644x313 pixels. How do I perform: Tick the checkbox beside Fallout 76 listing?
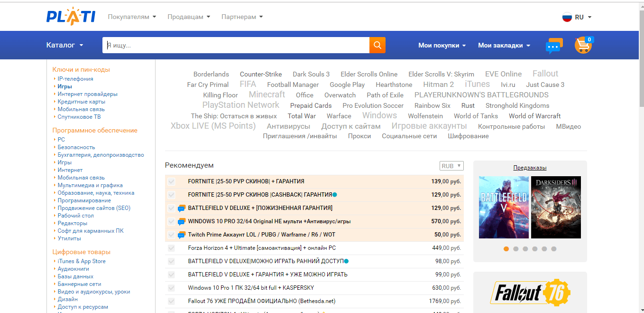pyautogui.click(x=171, y=301)
